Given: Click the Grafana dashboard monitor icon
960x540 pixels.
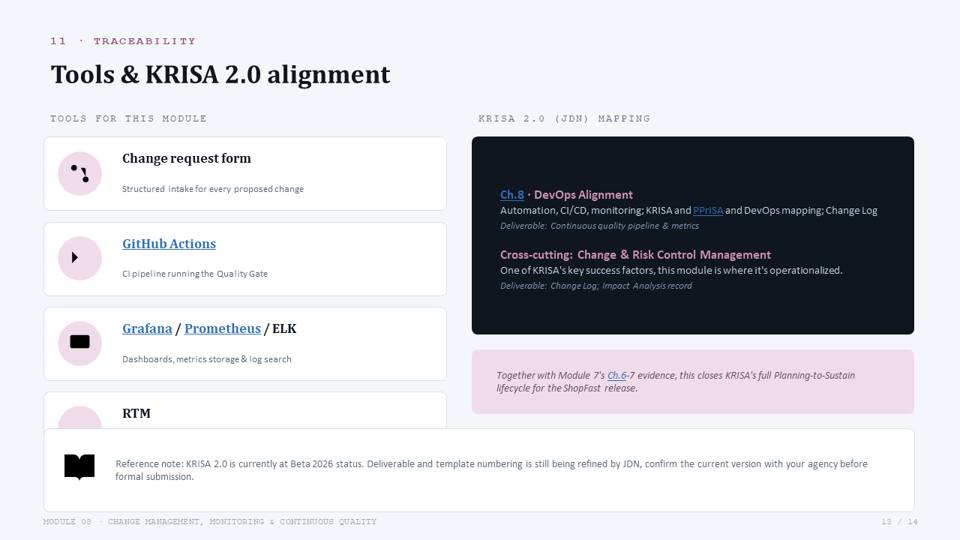Looking at the screenshot, I should [x=80, y=342].
